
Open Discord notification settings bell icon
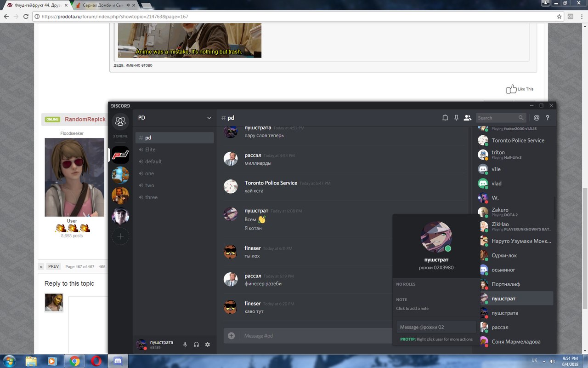point(445,118)
